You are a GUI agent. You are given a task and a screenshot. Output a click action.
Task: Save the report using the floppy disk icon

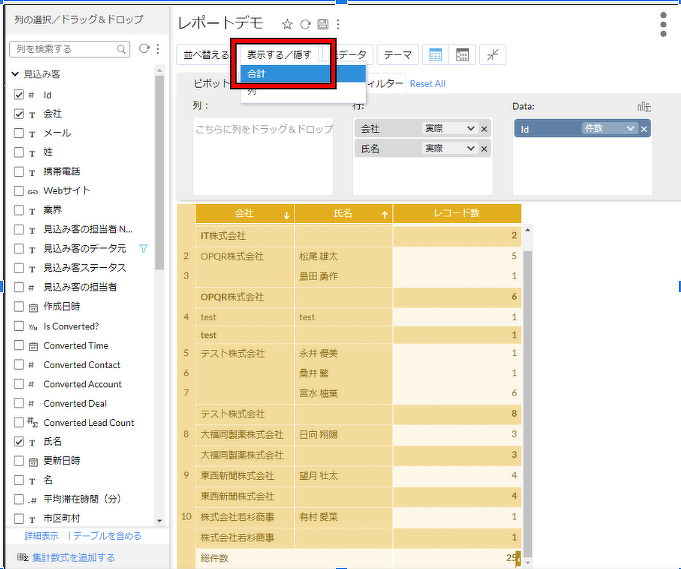coord(322,24)
